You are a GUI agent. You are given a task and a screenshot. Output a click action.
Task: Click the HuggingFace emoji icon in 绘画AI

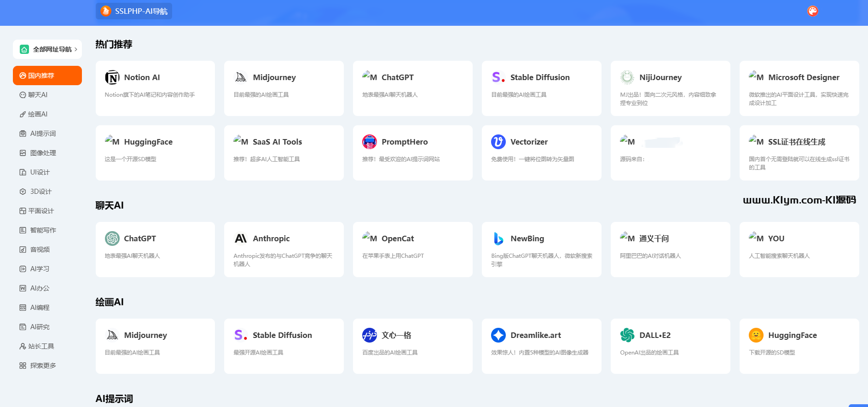756,335
